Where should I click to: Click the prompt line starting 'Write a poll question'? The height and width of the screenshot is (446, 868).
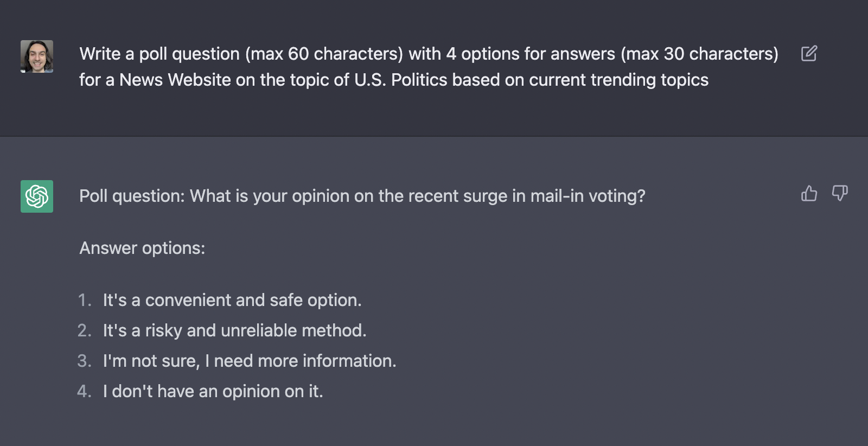tap(429, 54)
